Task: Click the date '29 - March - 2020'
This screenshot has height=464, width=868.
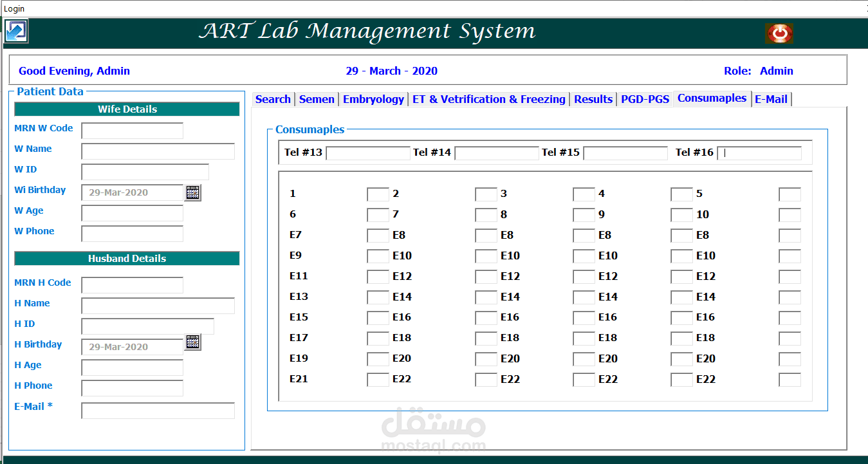Action: (x=392, y=71)
